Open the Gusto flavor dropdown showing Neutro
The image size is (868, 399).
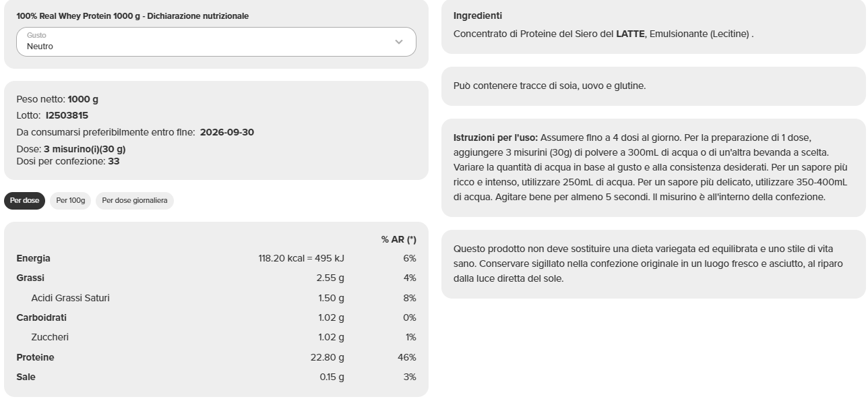pos(216,42)
